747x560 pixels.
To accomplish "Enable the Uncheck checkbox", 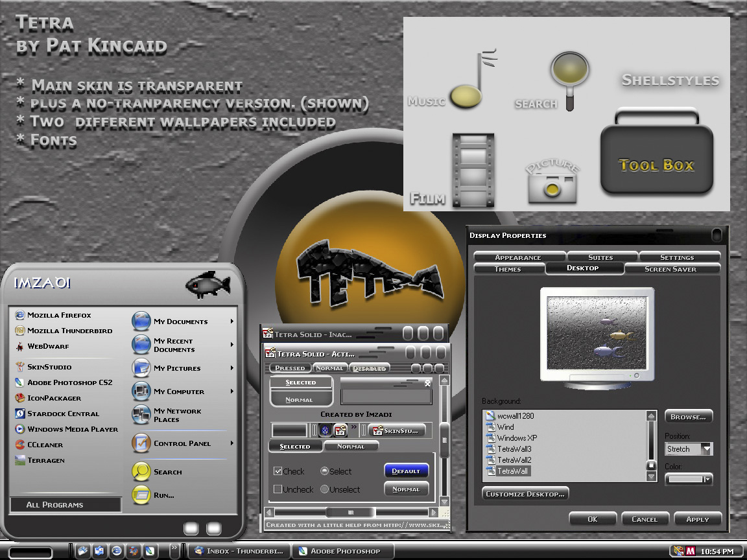I will click(278, 489).
